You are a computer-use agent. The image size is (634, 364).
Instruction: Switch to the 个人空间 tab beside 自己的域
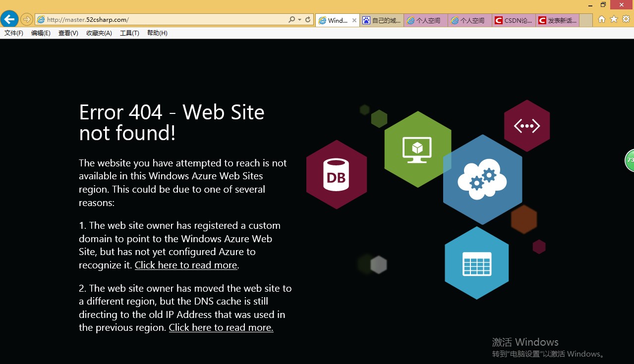coord(426,20)
